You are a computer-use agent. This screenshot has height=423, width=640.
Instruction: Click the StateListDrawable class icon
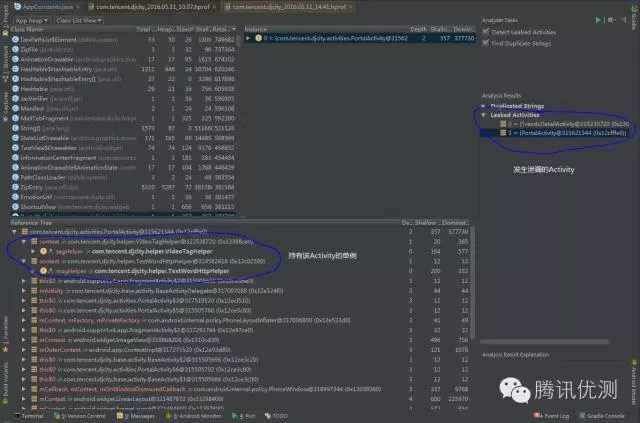[x=16, y=138]
